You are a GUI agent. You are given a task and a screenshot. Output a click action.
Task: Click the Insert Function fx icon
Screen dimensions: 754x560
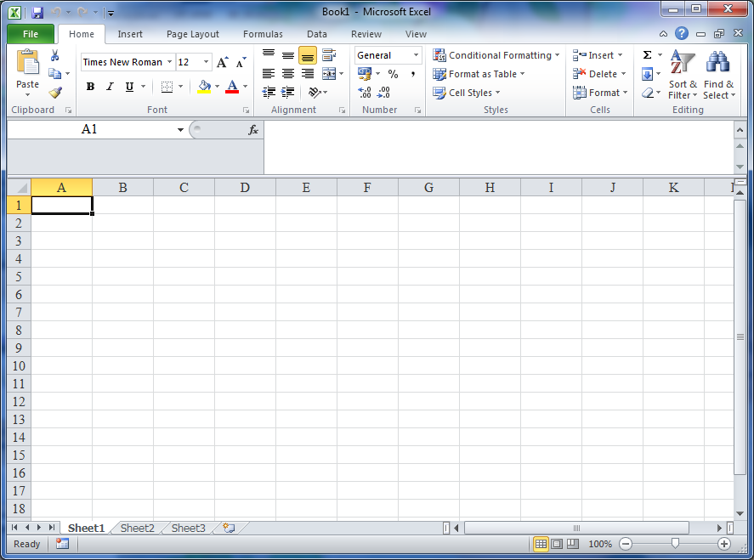[x=253, y=129]
